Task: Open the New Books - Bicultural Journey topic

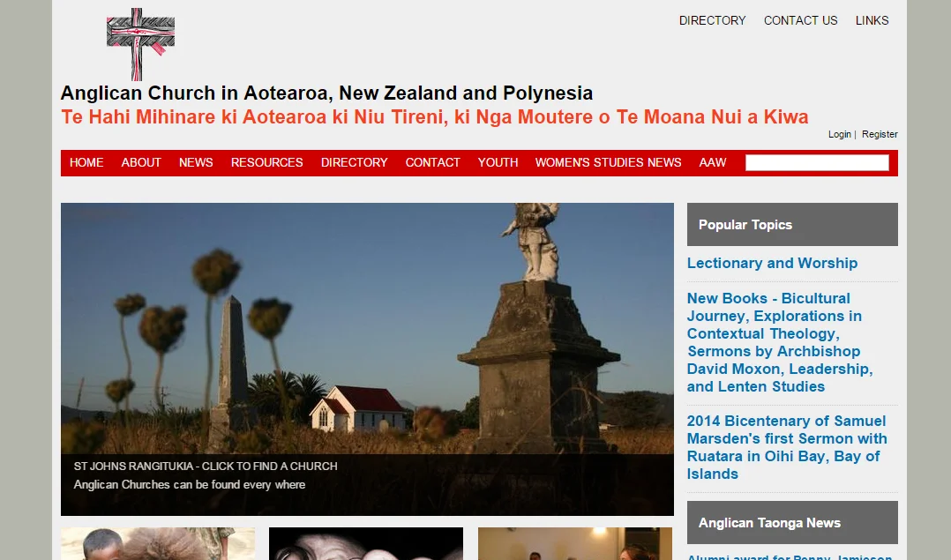Action: (x=780, y=342)
